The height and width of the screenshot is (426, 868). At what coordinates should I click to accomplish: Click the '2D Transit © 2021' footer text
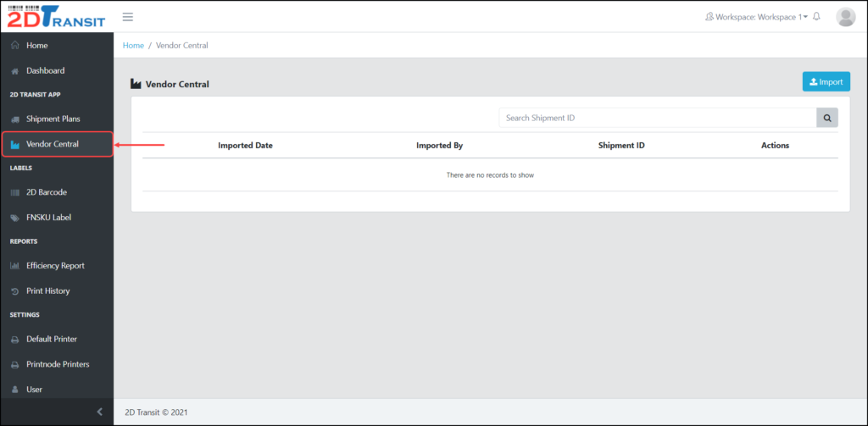pyautogui.click(x=157, y=412)
